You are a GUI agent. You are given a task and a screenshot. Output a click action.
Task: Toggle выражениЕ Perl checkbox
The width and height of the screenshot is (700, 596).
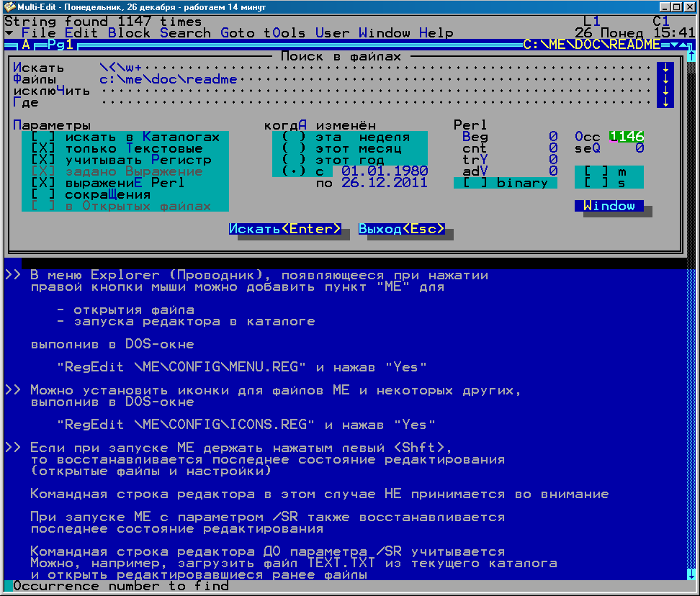107,183
